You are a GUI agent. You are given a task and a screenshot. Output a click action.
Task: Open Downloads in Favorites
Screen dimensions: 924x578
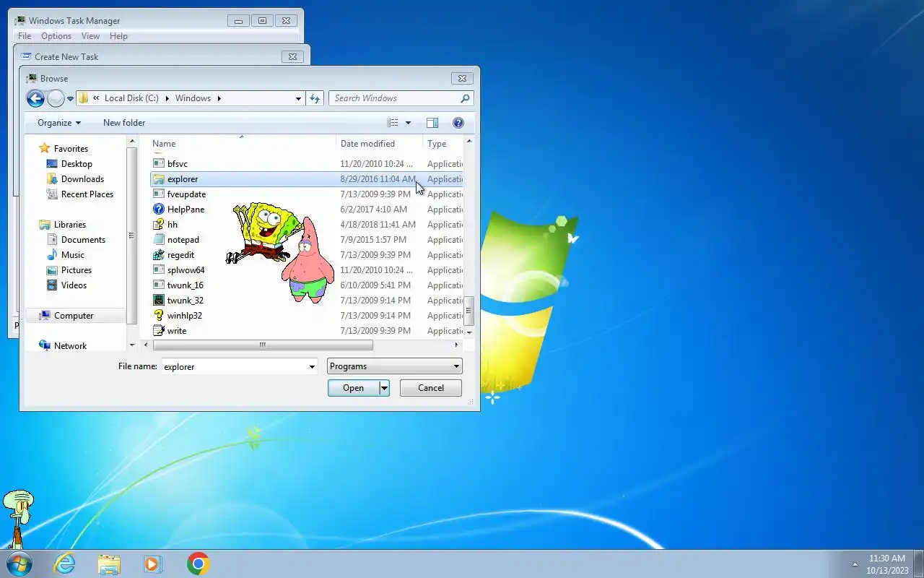[x=82, y=179]
